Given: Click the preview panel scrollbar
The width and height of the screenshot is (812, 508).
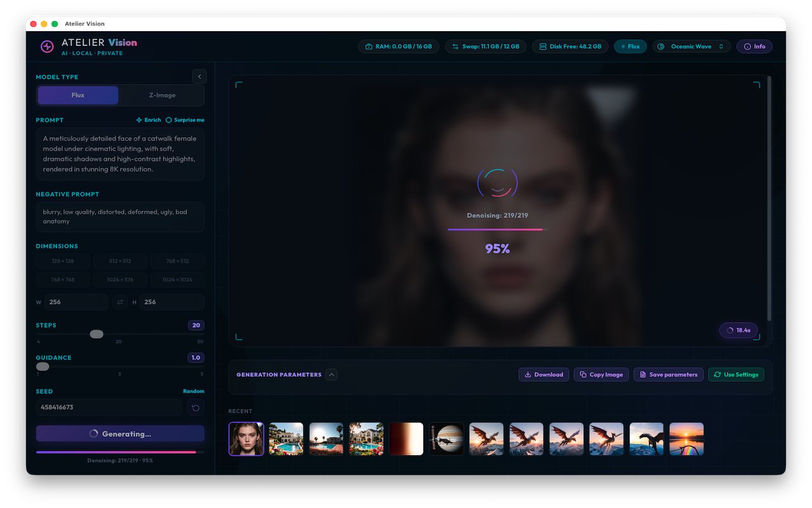Looking at the screenshot, I should (x=769, y=198).
